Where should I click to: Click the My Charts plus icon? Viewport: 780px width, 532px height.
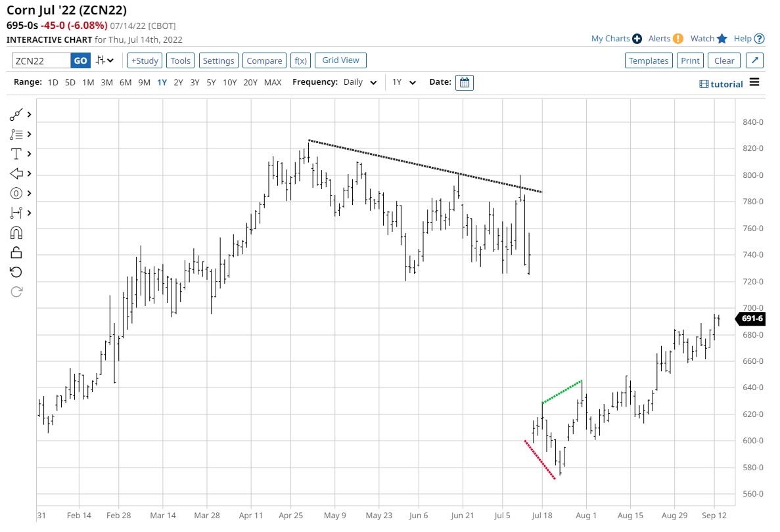[x=637, y=39]
